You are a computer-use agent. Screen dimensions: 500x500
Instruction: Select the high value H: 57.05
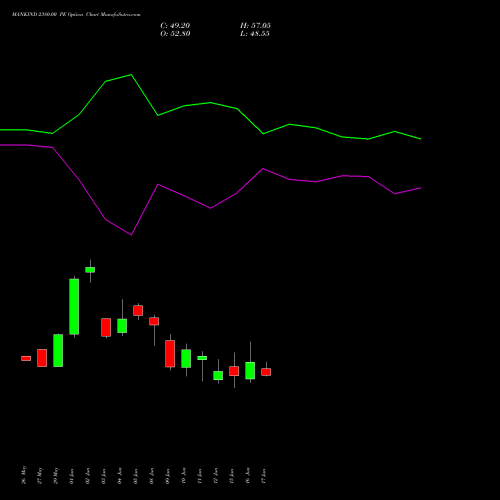point(255,26)
